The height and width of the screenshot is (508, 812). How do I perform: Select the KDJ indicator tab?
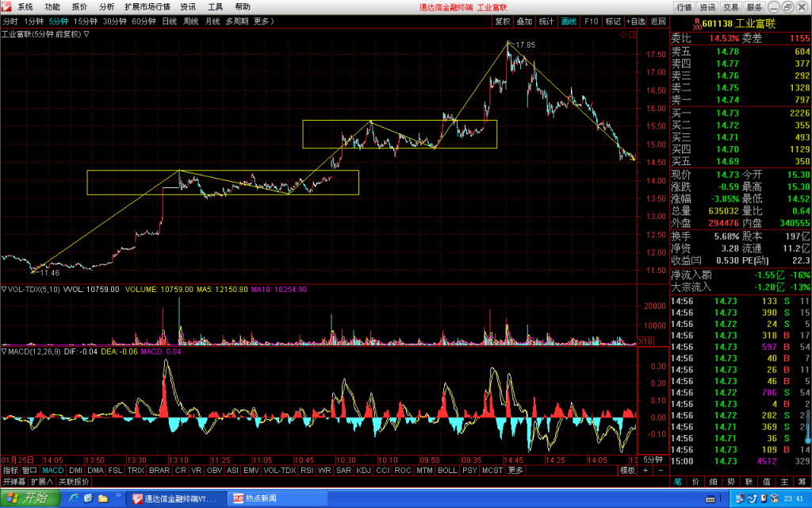pos(363,470)
